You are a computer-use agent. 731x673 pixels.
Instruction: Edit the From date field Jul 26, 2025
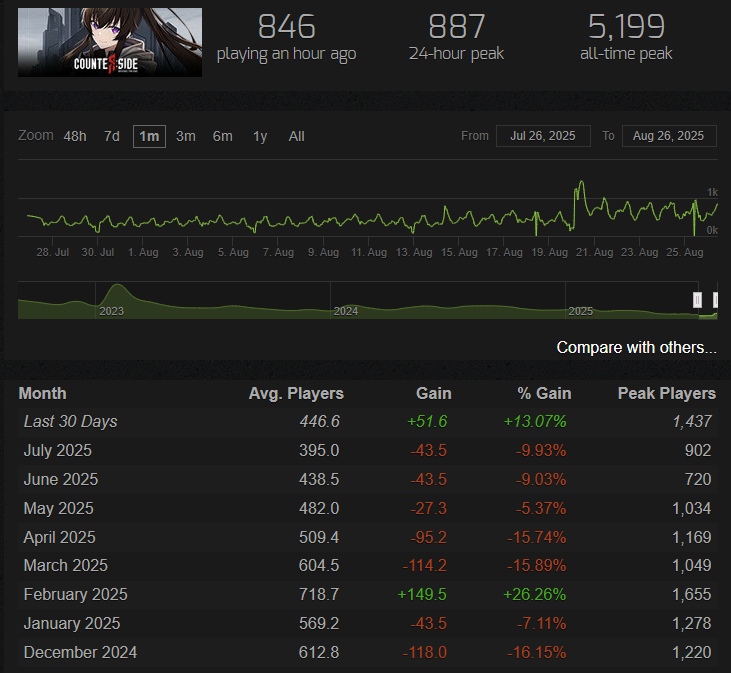(543, 136)
